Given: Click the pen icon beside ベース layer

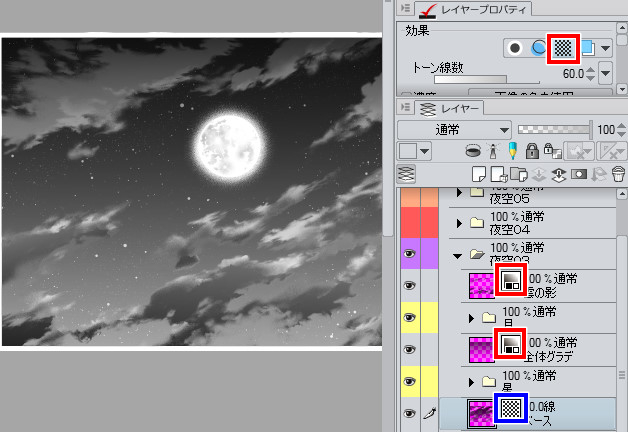Looking at the screenshot, I should click(429, 413).
